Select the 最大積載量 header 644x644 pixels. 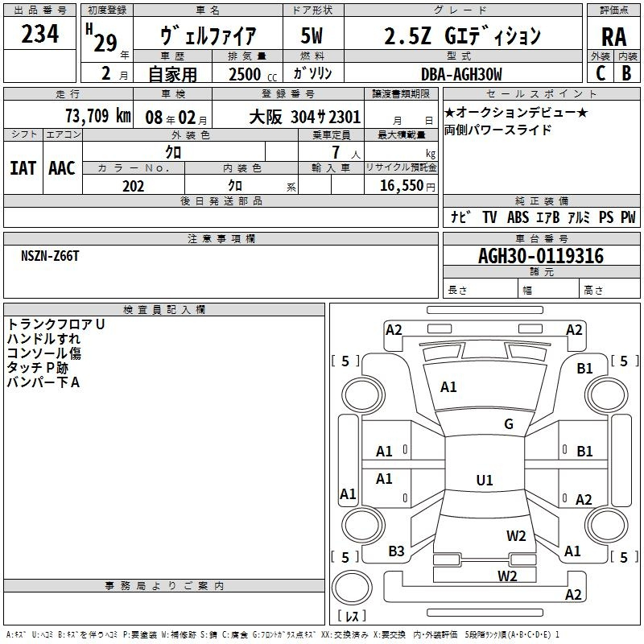(401, 134)
